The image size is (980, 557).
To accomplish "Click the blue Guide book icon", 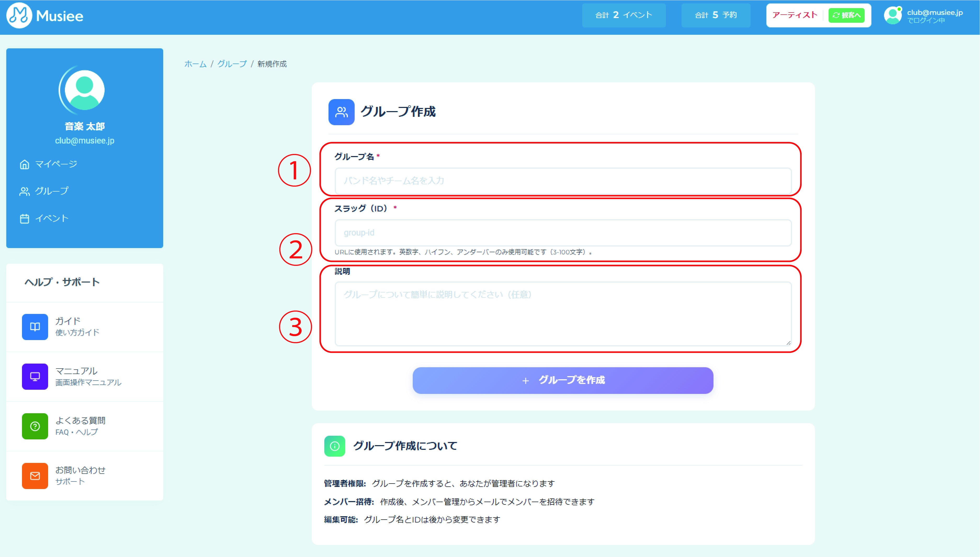I will [x=35, y=327].
